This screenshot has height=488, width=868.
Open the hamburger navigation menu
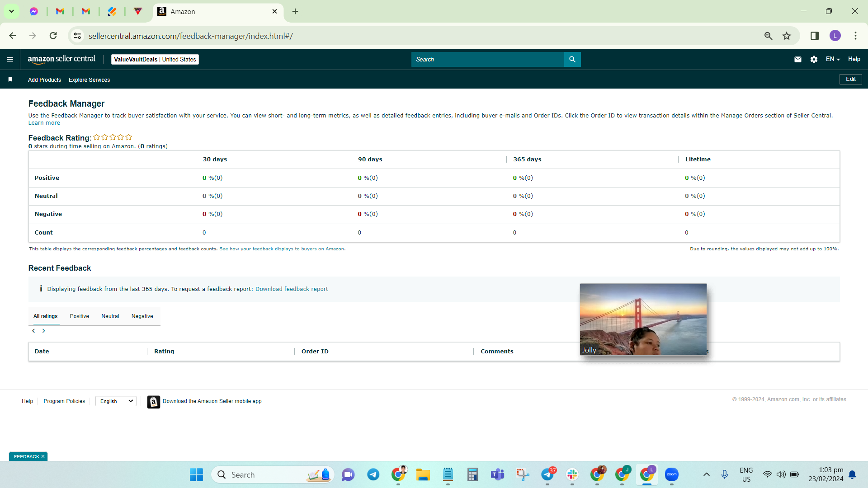tap(10, 59)
